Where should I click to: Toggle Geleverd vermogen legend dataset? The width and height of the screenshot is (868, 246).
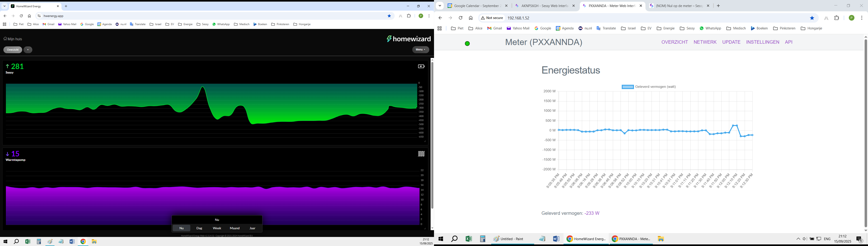[649, 87]
